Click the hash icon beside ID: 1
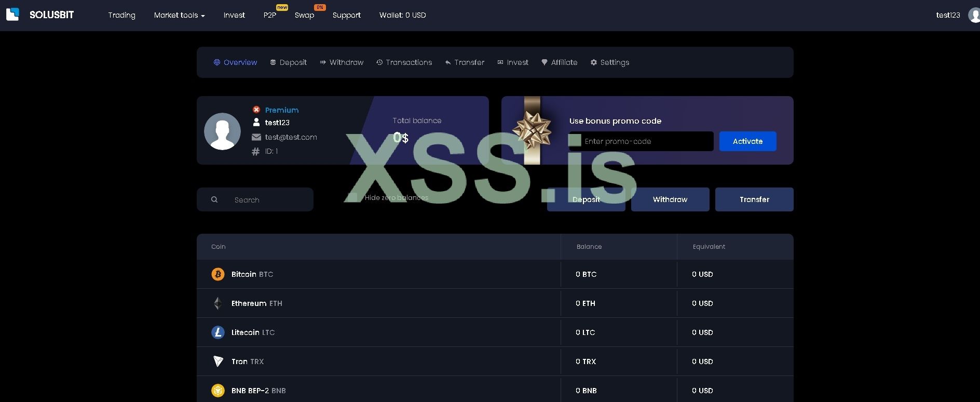Image resolution: width=980 pixels, height=402 pixels. (x=255, y=152)
